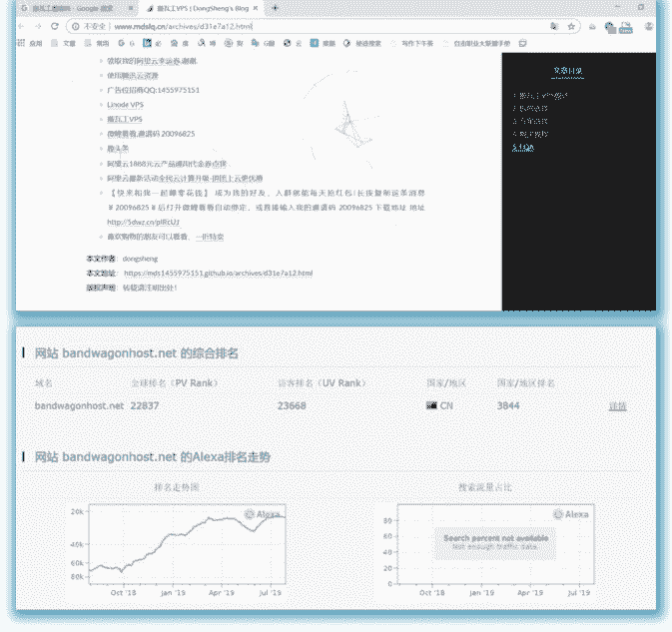Click the 文章目录 table of contents heading
This screenshot has height=632, width=672.
pos(569,71)
